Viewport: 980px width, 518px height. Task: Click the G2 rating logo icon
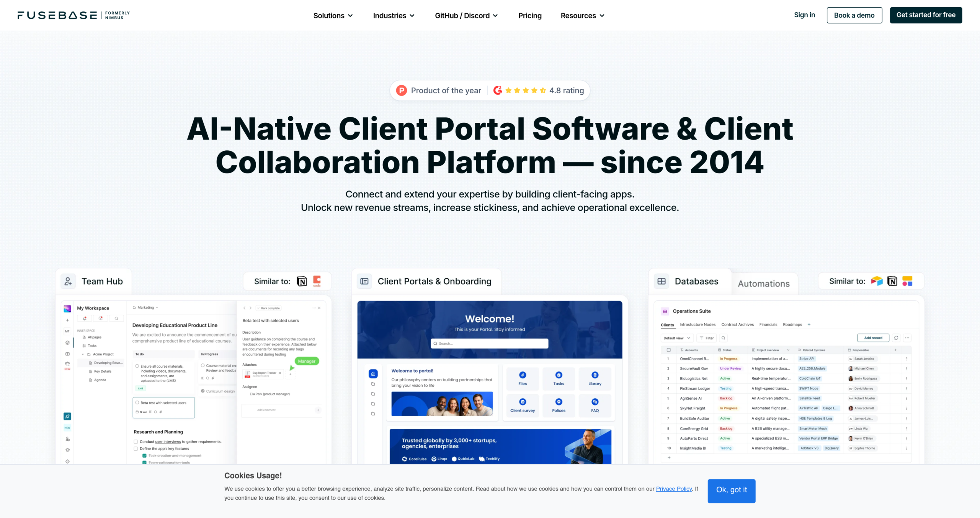498,91
